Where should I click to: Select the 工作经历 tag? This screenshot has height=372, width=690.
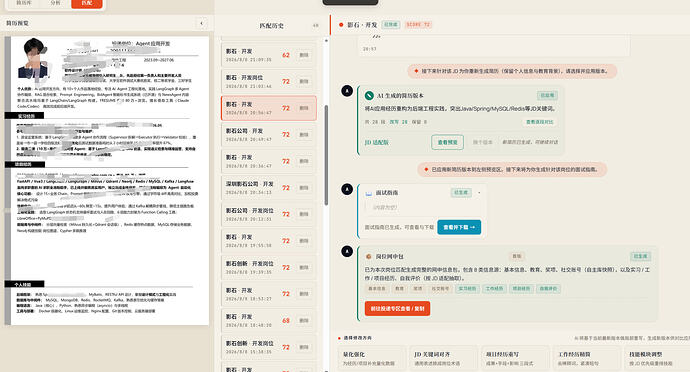494,289
